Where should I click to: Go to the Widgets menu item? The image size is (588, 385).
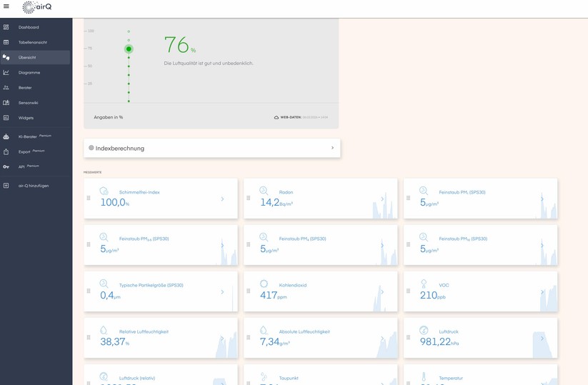coord(26,117)
